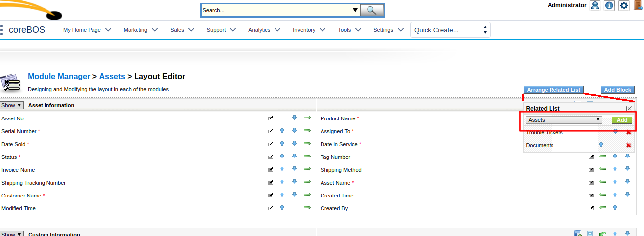This screenshot has height=236, width=644.
Task: Move Shipping Method field up
Action: click(x=615, y=169)
